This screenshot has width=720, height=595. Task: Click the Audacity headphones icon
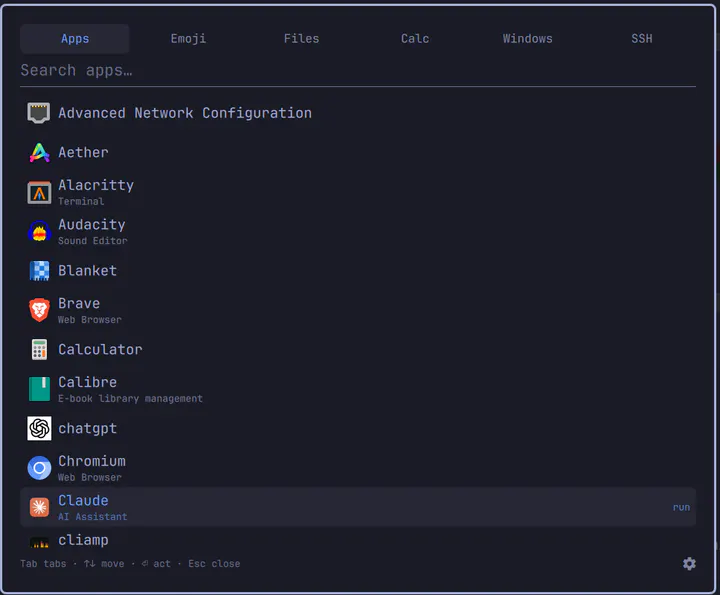39,231
